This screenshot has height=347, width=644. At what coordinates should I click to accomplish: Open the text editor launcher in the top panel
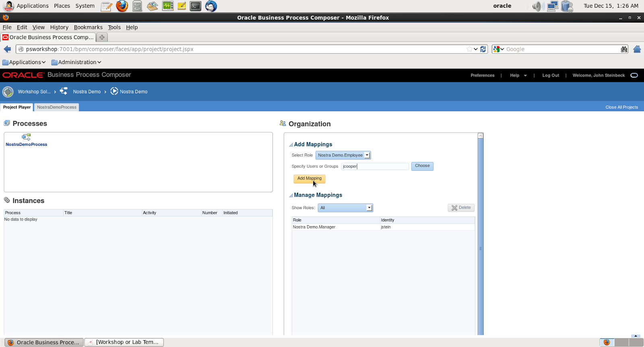click(x=106, y=6)
